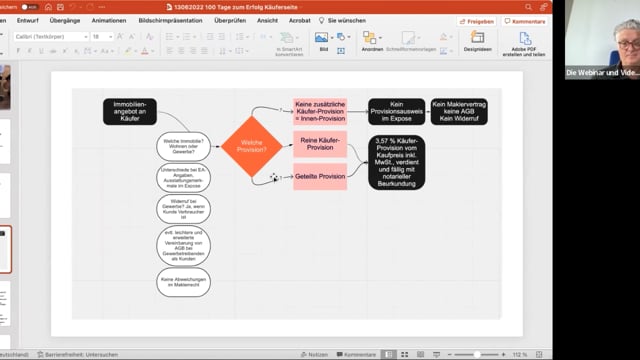The width and height of the screenshot is (640, 360).
Task: Click the Redo icon in title bar
Action: (x=90, y=7)
